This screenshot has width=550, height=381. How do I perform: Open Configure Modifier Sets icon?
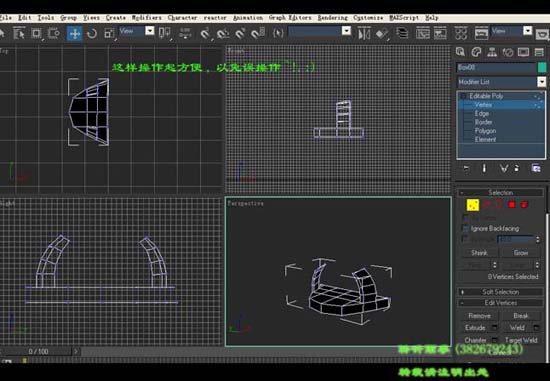pyautogui.click(x=536, y=168)
